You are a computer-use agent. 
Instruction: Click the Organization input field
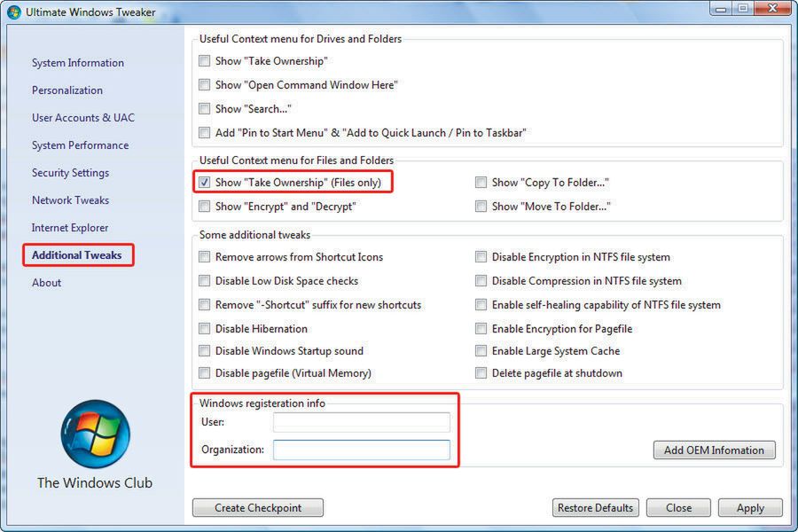pyautogui.click(x=362, y=450)
